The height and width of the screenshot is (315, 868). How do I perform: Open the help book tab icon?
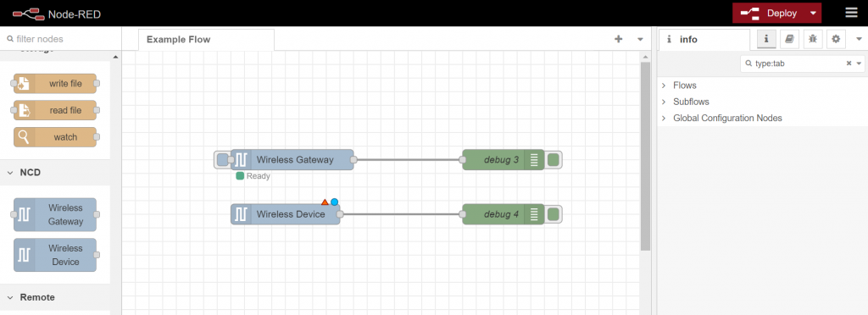pos(790,39)
